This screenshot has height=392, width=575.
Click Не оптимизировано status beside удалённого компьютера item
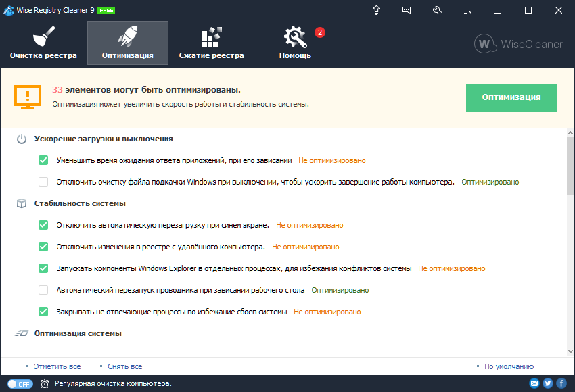306,247
